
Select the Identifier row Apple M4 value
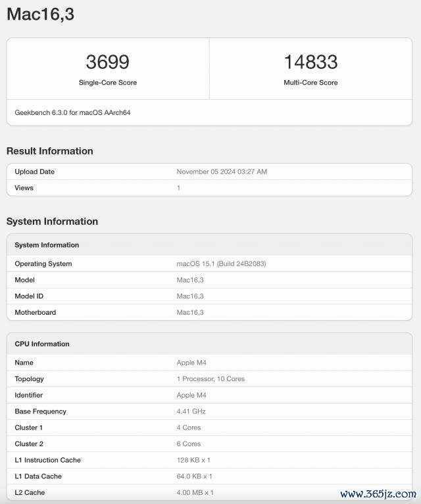coord(191,395)
